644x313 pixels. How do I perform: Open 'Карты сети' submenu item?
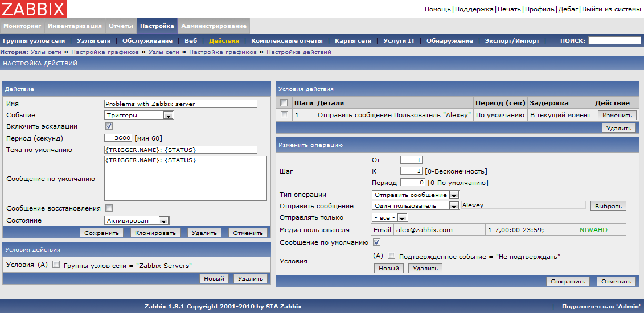353,41
